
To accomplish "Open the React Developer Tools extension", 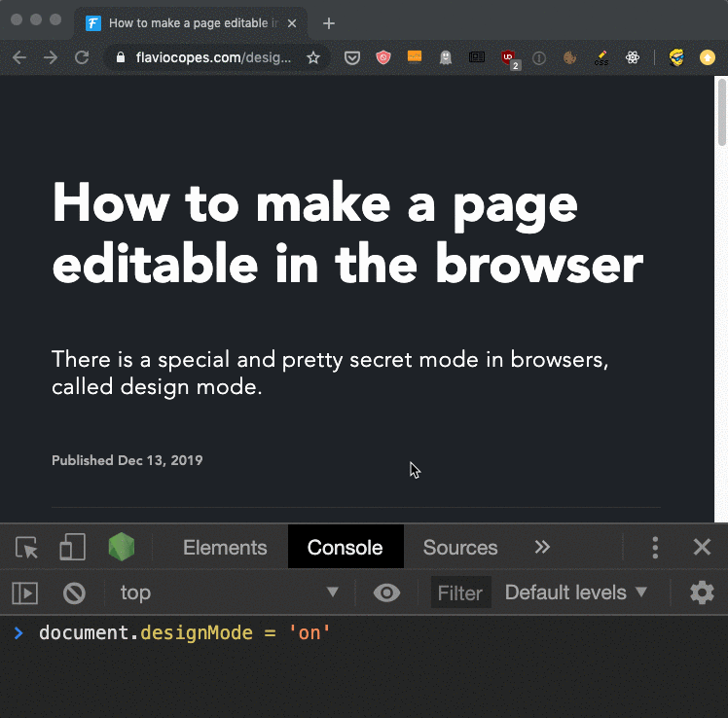I will pos(633,57).
